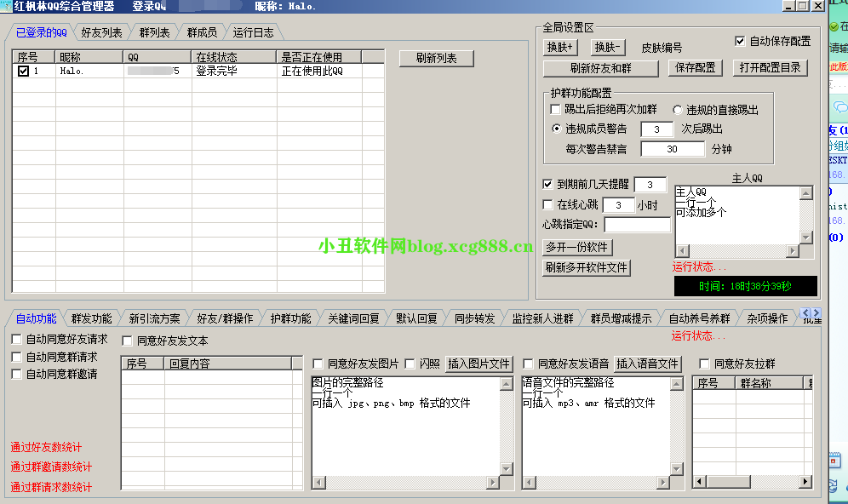Viewport: 848px width, 504px height.
Task: Enable the 在线心跳 checkbox
Action: pos(547,204)
